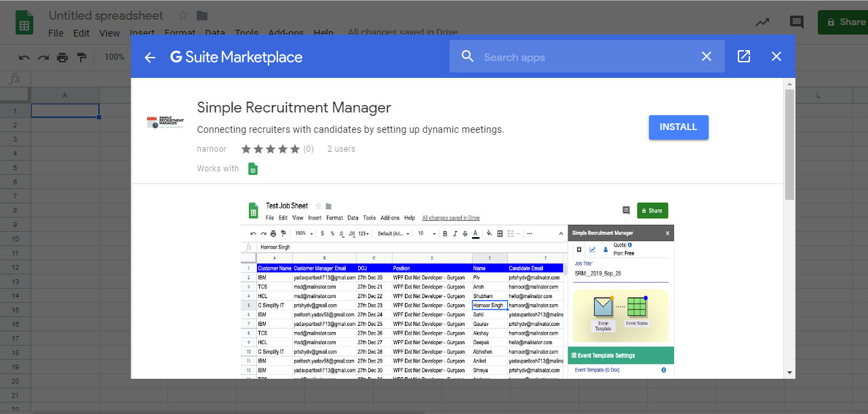The height and width of the screenshot is (414, 868).
Task: Go back using the Marketplace back arrow
Action: (x=150, y=57)
